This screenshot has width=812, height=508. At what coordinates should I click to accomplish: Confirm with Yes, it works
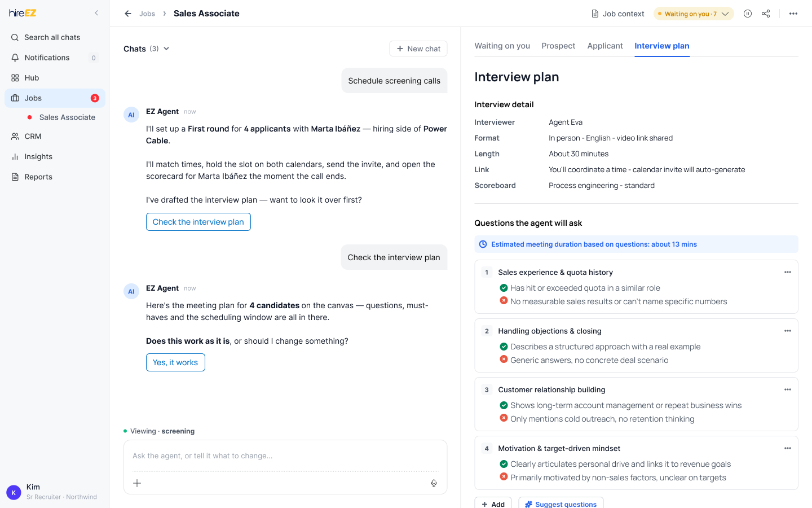tap(175, 362)
